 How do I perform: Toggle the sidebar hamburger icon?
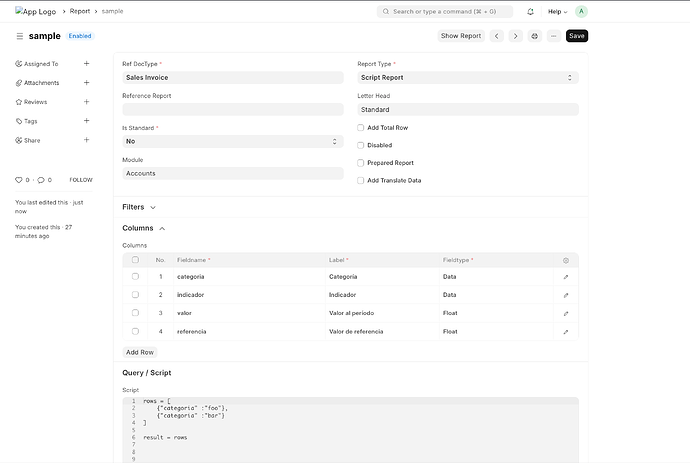(x=20, y=36)
